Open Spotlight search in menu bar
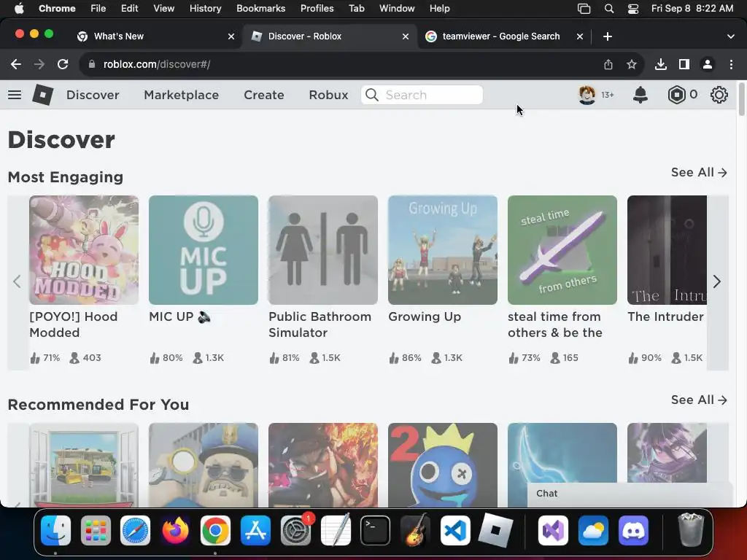 pos(609,9)
